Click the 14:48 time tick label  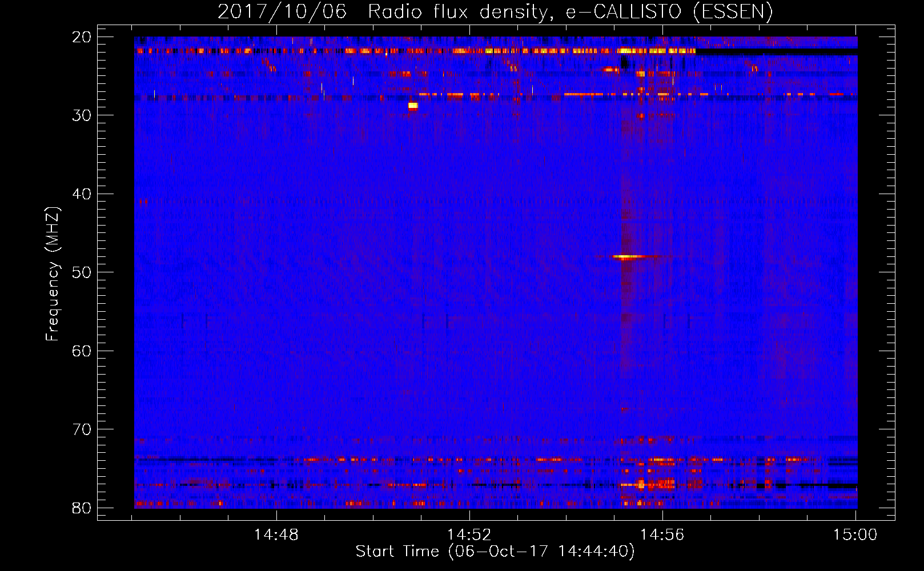tap(276, 535)
